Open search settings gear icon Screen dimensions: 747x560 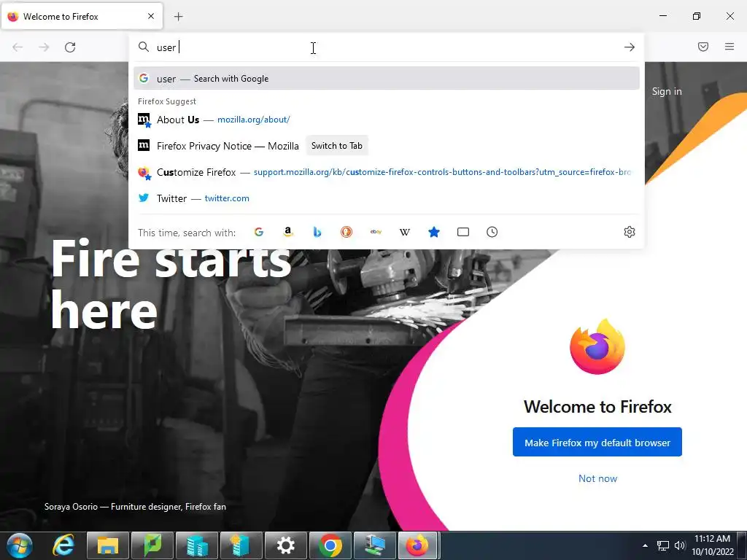(x=630, y=232)
